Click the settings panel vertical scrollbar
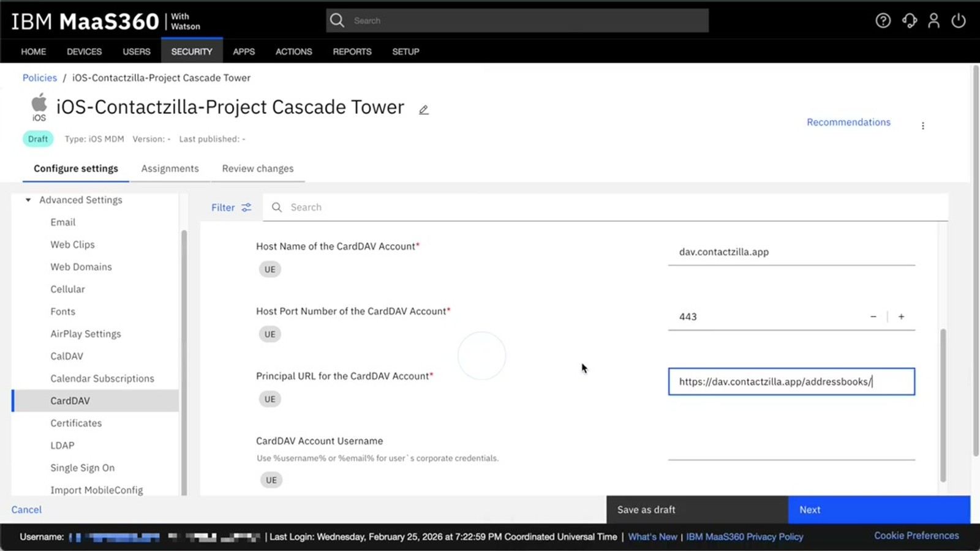Image resolution: width=980 pixels, height=551 pixels. (943, 405)
